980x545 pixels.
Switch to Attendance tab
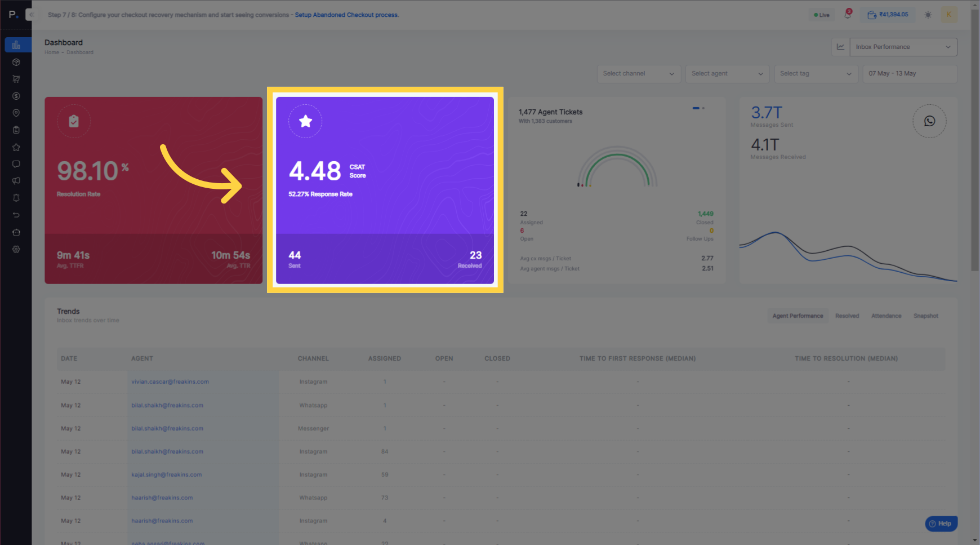click(x=886, y=316)
